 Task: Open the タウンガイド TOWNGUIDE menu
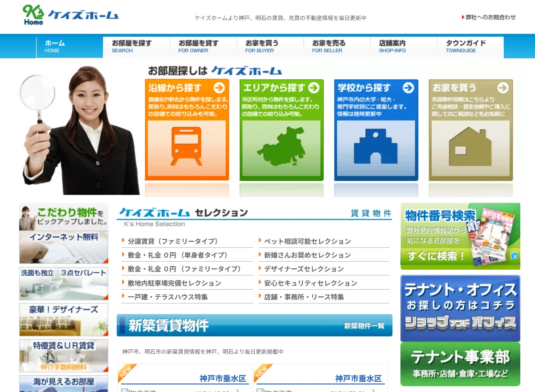click(x=470, y=46)
